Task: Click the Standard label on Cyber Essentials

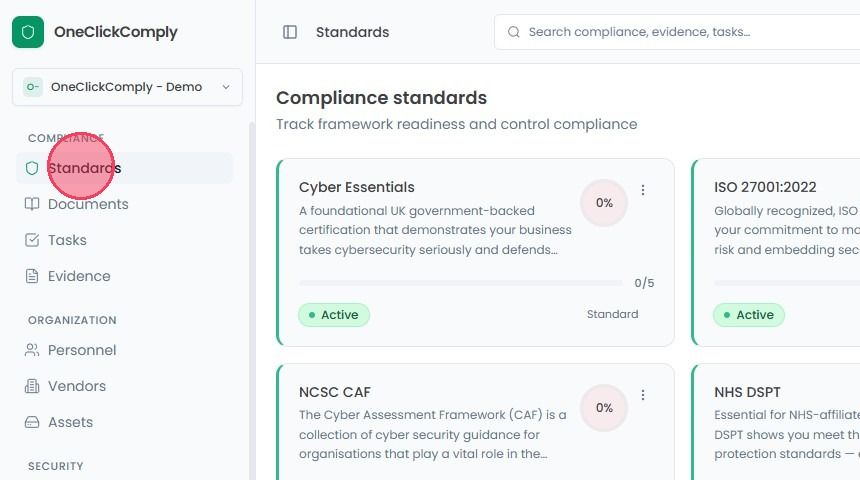Action: point(612,314)
